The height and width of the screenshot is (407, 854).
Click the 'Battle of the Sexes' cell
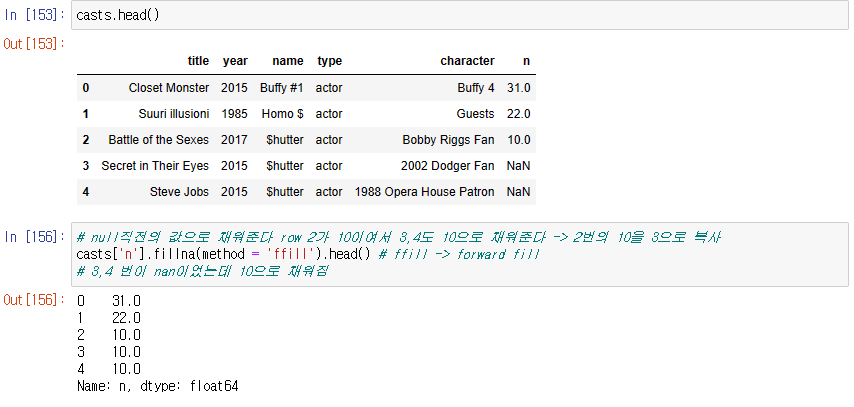(158, 140)
